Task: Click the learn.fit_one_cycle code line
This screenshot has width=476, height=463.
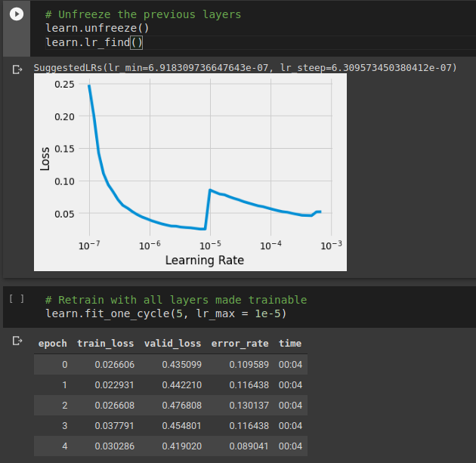Action: (x=165, y=313)
